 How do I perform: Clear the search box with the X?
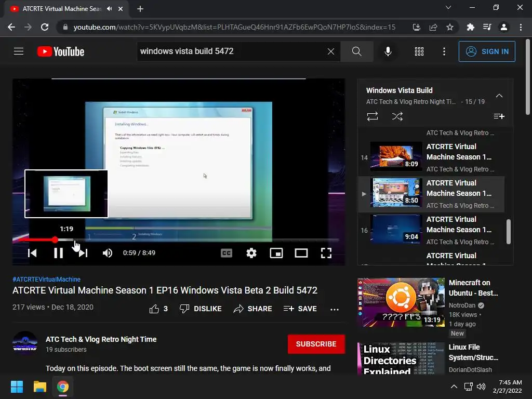pos(331,51)
